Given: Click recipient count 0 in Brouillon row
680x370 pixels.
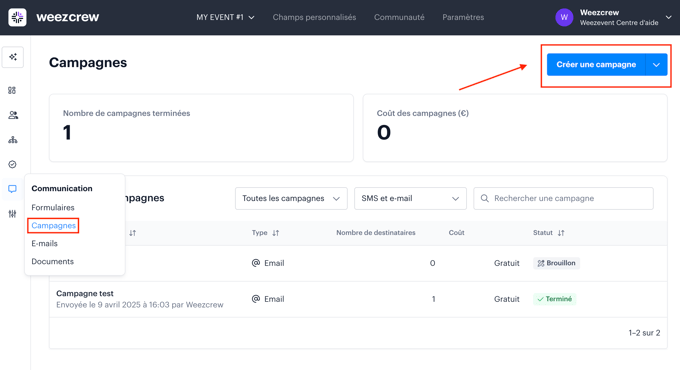Looking at the screenshot, I should point(432,263).
